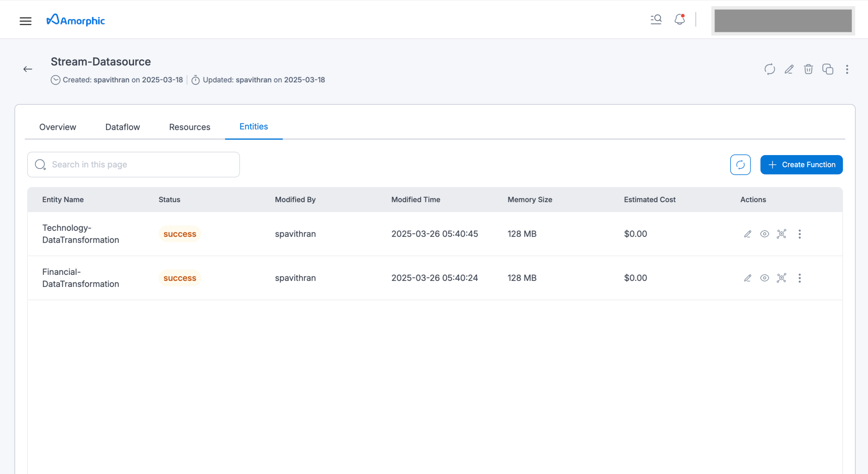
Task: Switch to the Resources tab
Action: coord(189,127)
